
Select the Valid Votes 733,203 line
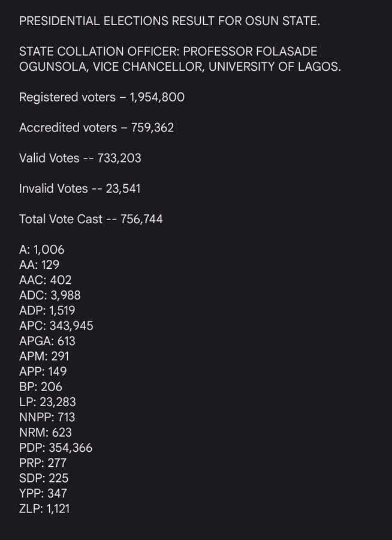tap(80, 158)
